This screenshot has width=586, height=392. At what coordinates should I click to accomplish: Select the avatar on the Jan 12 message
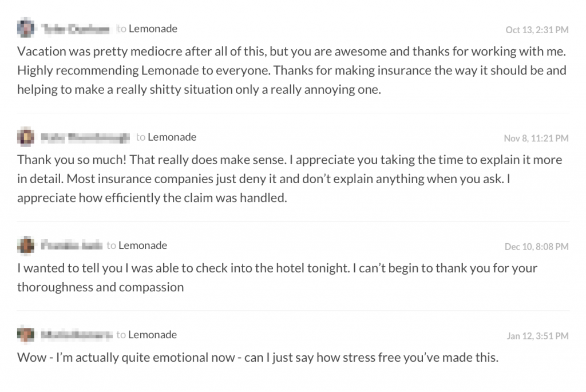point(26,335)
